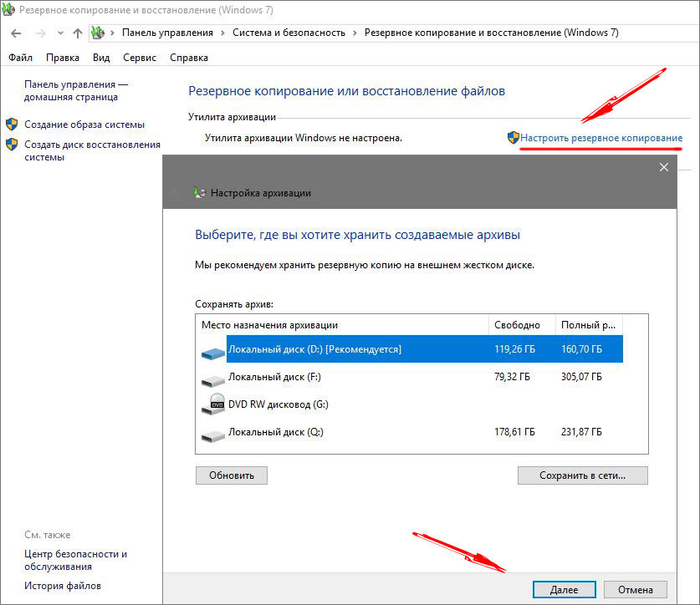Open Панель управления breadcrumb
Screen dimensions: 700x605
pyautogui.click(x=167, y=33)
